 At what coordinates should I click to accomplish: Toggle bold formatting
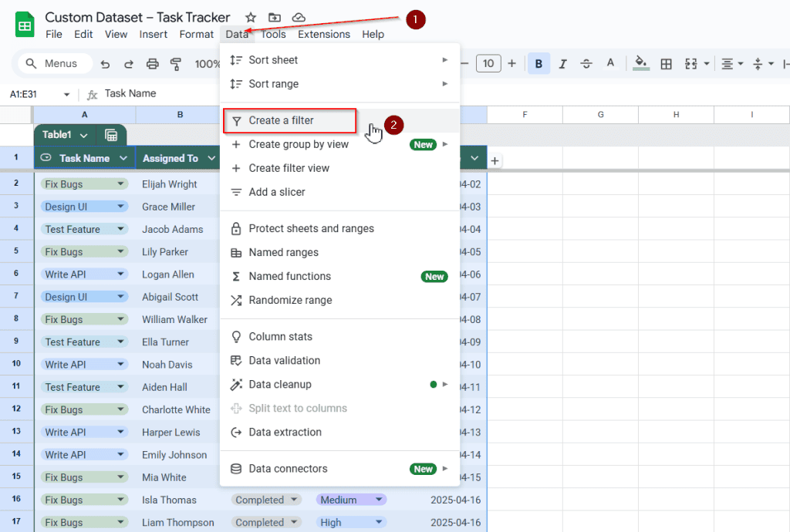click(538, 63)
